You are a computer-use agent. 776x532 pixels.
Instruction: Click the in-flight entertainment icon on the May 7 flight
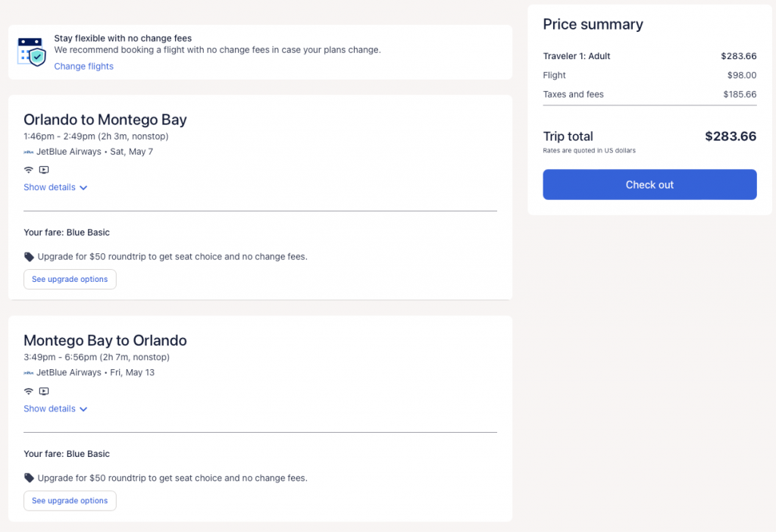(44, 170)
